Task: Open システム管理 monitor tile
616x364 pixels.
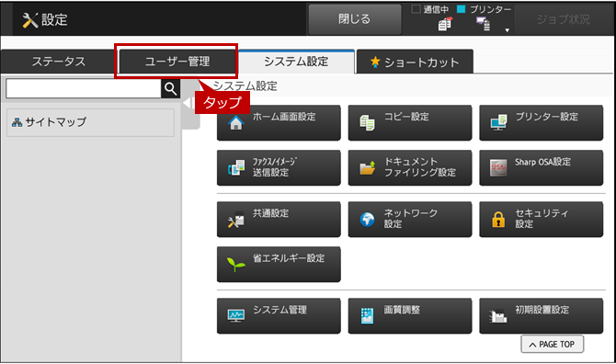Action: tap(279, 315)
